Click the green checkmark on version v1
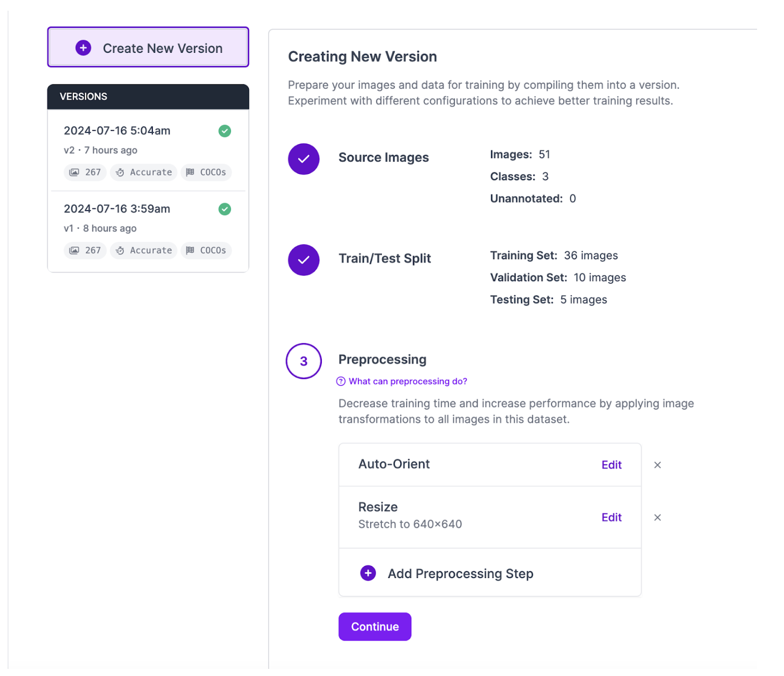Viewport: 784px width, 676px height. (224, 209)
